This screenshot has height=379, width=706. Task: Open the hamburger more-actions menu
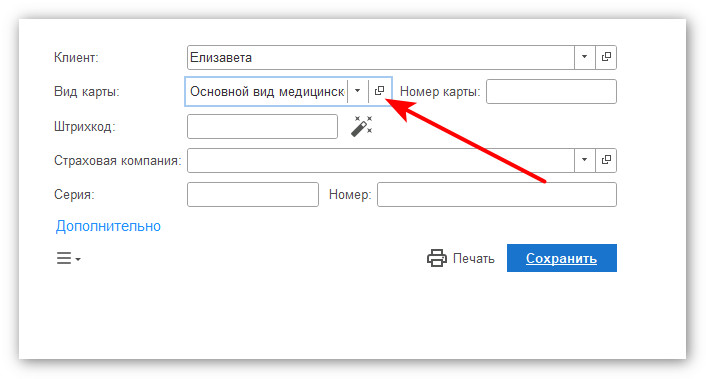click(x=68, y=258)
